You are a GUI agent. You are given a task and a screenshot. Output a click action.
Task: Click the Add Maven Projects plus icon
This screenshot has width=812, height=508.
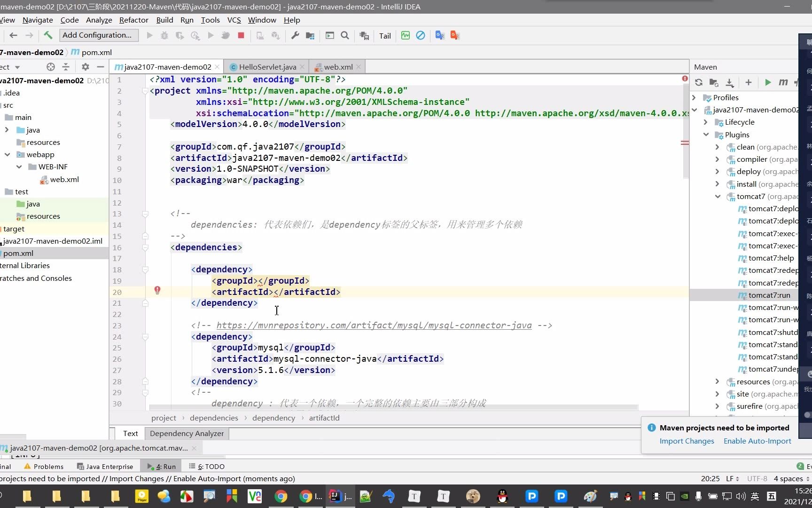point(749,82)
